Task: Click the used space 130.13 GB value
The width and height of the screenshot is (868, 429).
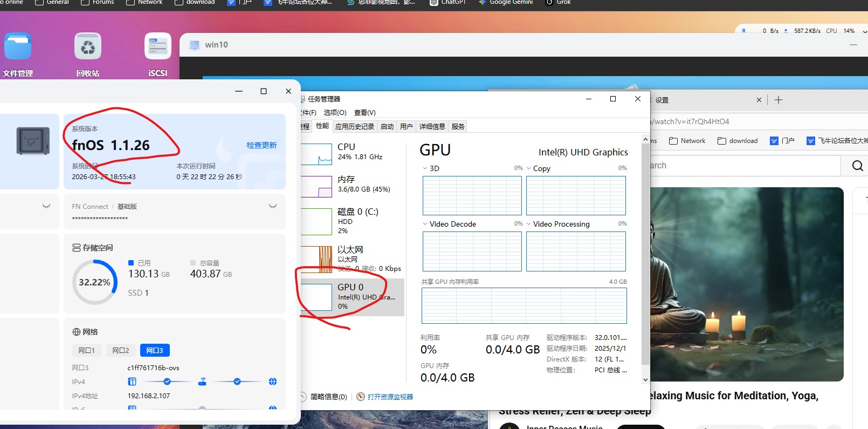Action: [149, 274]
